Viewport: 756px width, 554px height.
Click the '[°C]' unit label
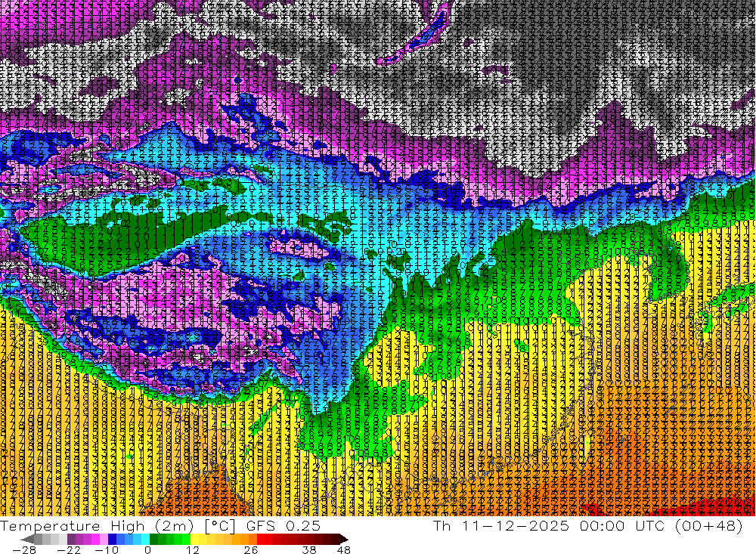click(220, 526)
